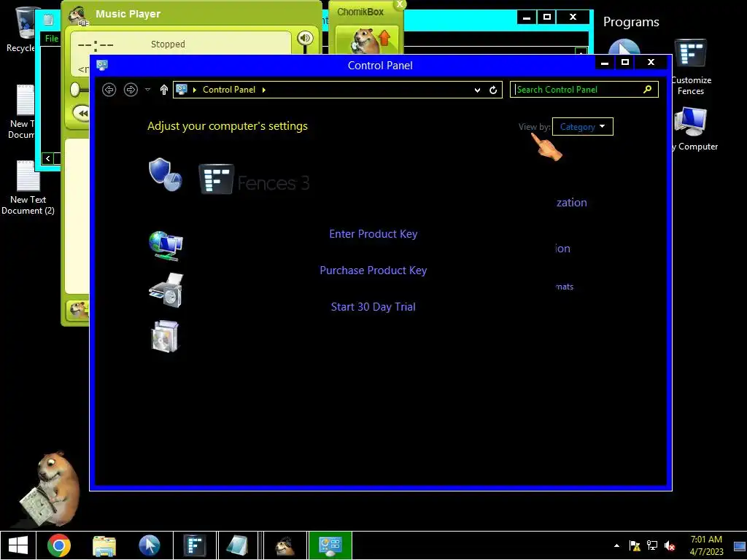Click rewind button in Music Player

(82, 113)
